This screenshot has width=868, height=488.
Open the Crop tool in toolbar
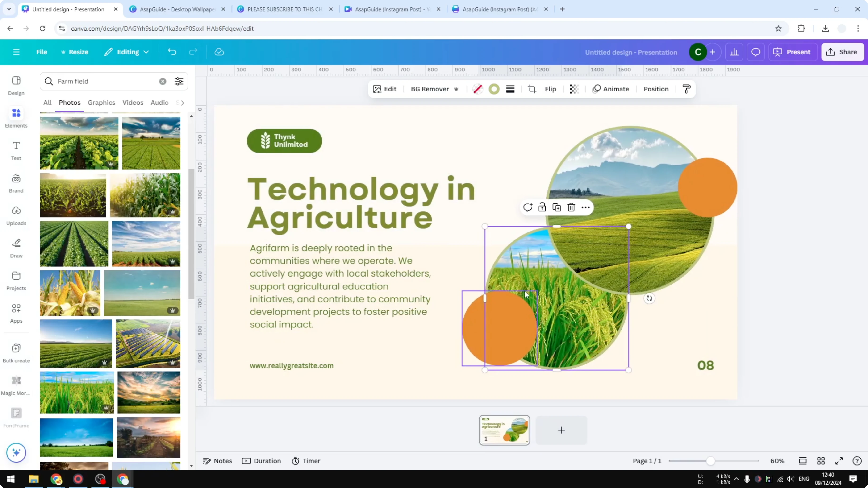point(532,89)
